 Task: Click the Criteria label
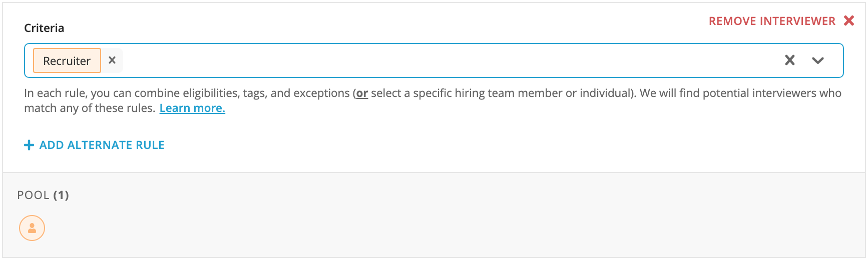(x=44, y=28)
